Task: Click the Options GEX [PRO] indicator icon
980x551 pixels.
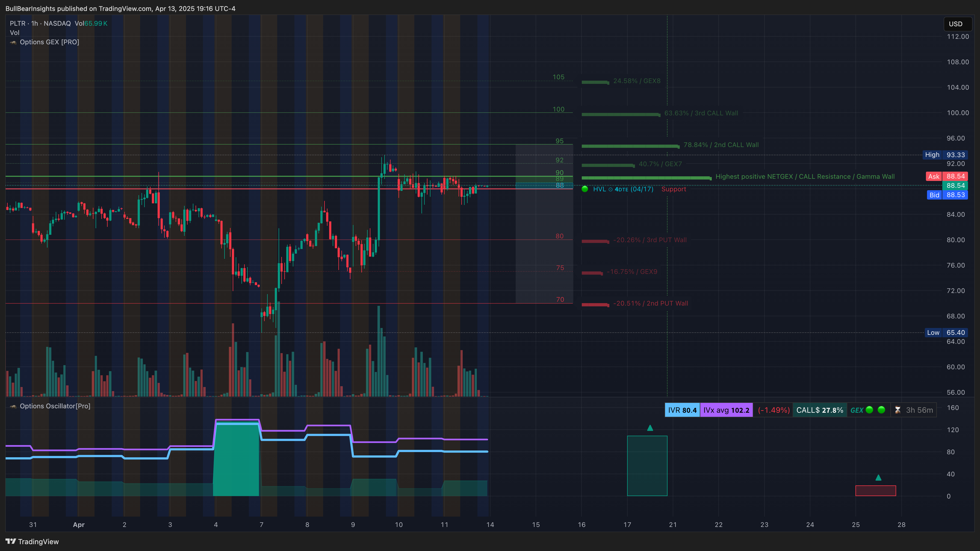Action: [13, 42]
